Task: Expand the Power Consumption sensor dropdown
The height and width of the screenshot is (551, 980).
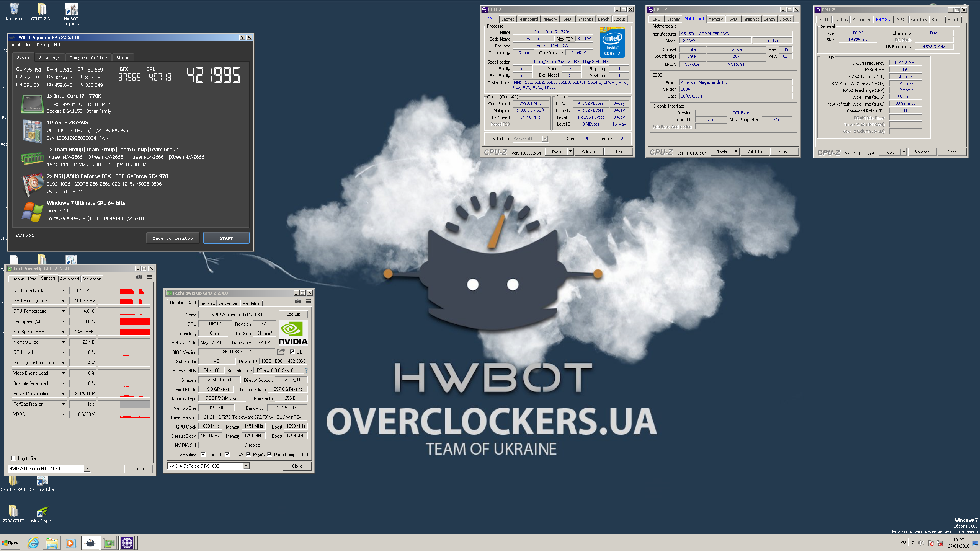Action: (64, 394)
